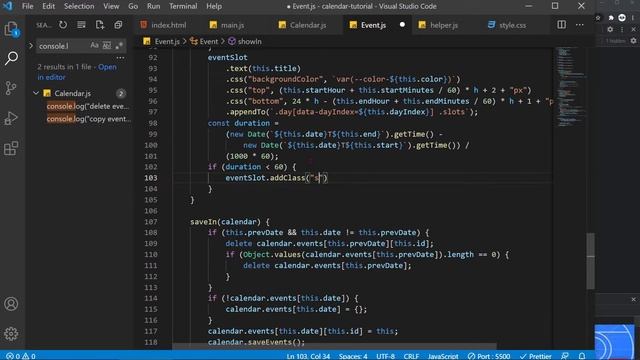Toggle Use Regular Expression in search

click(x=119, y=46)
